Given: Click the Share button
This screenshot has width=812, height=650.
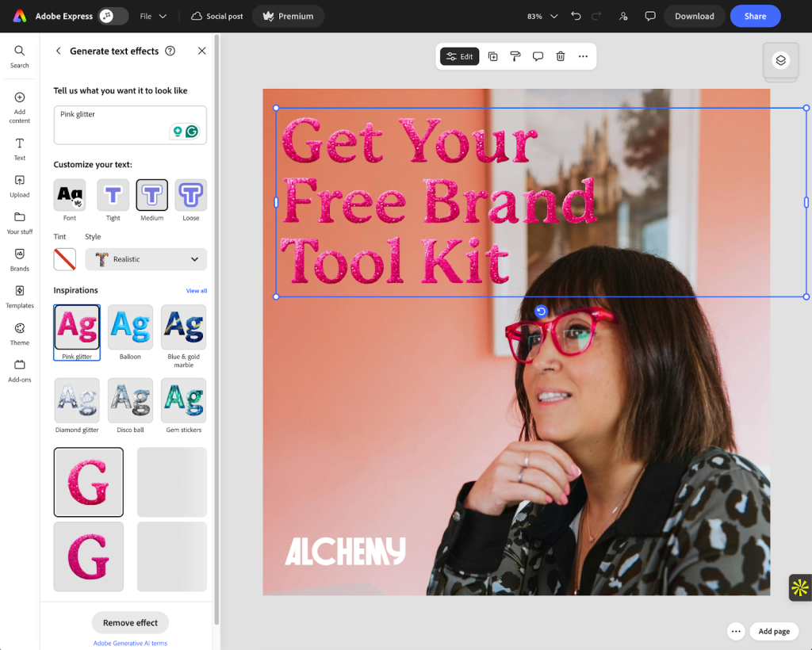Looking at the screenshot, I should pyautogui.click(x=755, y=16).
